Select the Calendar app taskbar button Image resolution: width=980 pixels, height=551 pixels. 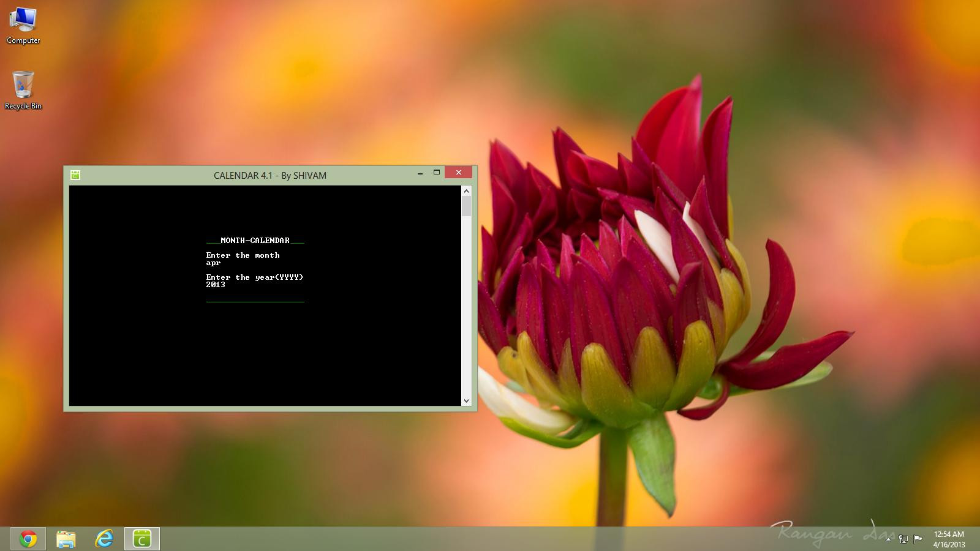142,539
